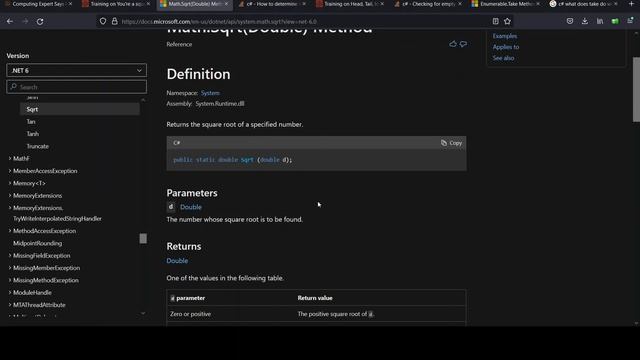
Task: Open the Double link under Returns
Action: pos(177,260)
